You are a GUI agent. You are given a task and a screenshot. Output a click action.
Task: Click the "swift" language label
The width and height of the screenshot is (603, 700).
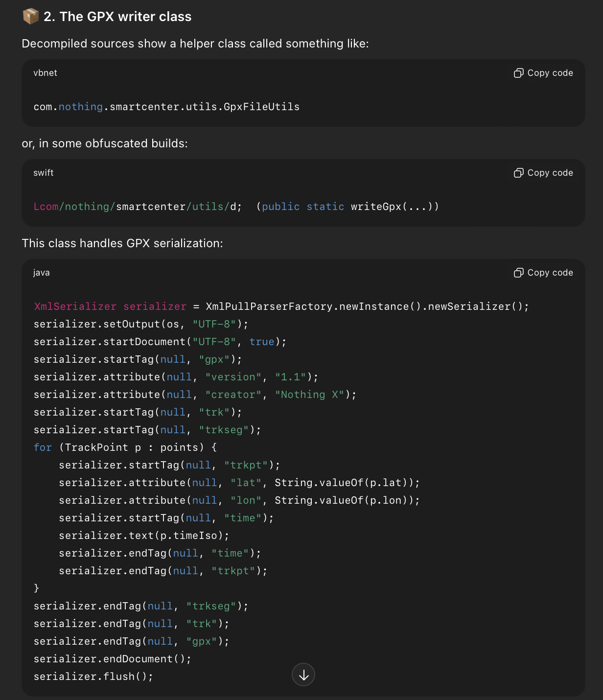[x=43, y=173]
